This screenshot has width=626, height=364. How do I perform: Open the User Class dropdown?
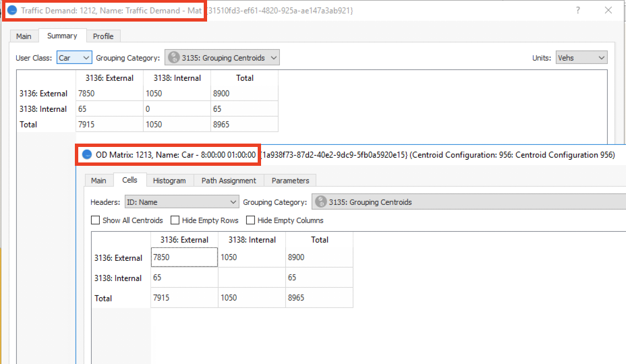point(74,58)
